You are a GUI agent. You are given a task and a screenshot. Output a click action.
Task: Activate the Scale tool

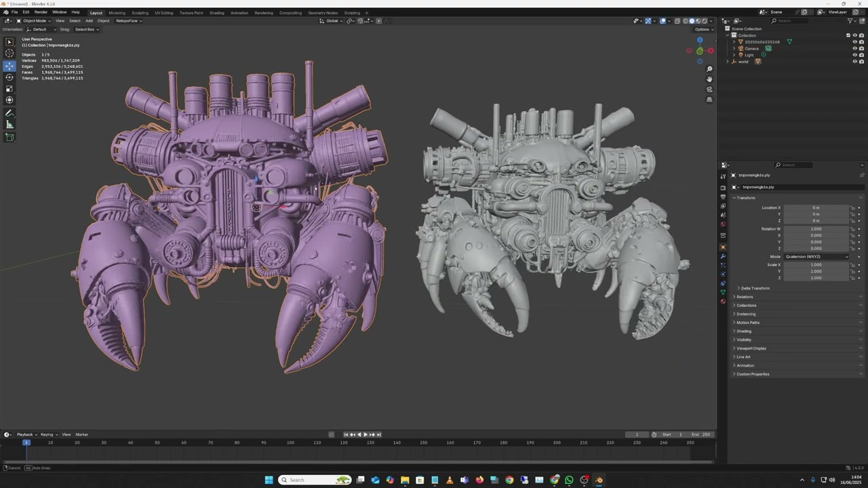pos(9,89)
